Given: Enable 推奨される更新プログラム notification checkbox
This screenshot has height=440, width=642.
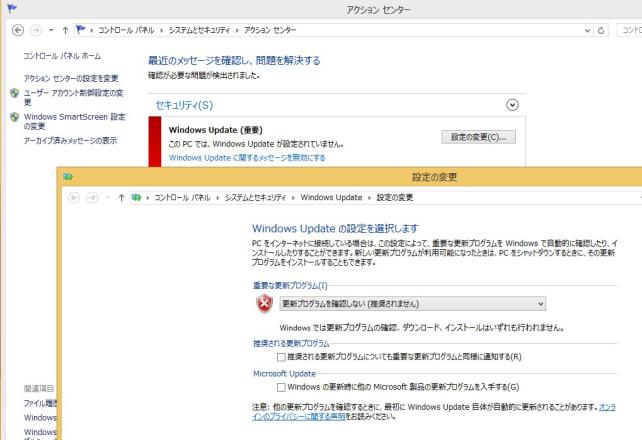Looking at the screenshot, I should coord(281,357).
